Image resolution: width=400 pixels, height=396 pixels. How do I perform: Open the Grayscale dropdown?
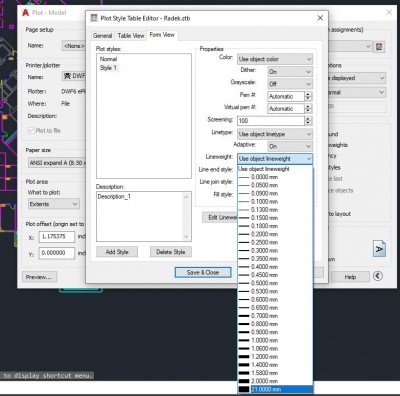(x=290, y=84)
